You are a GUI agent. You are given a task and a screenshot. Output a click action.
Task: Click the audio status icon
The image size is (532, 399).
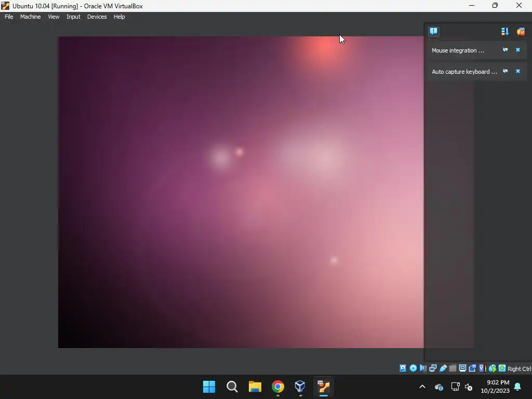click(x=423, y=368)
